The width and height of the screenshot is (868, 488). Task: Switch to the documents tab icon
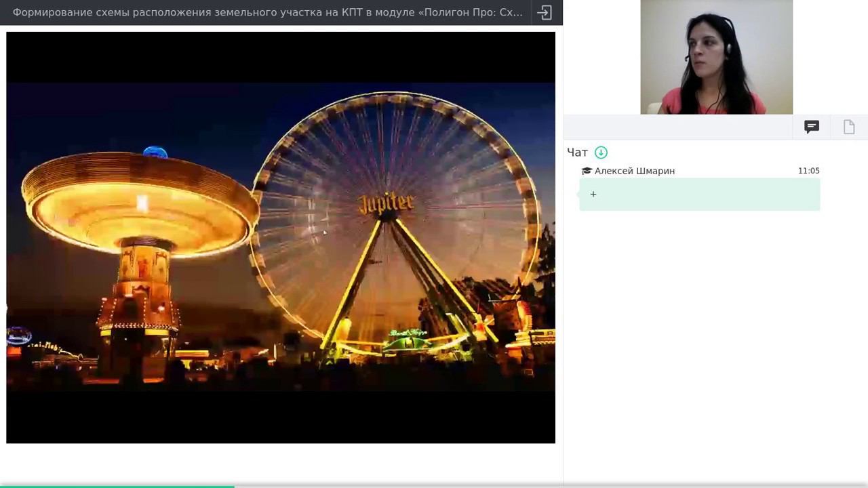849,127
